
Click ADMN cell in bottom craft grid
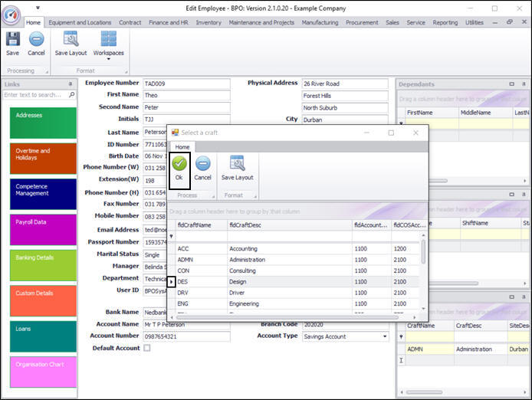430,349
